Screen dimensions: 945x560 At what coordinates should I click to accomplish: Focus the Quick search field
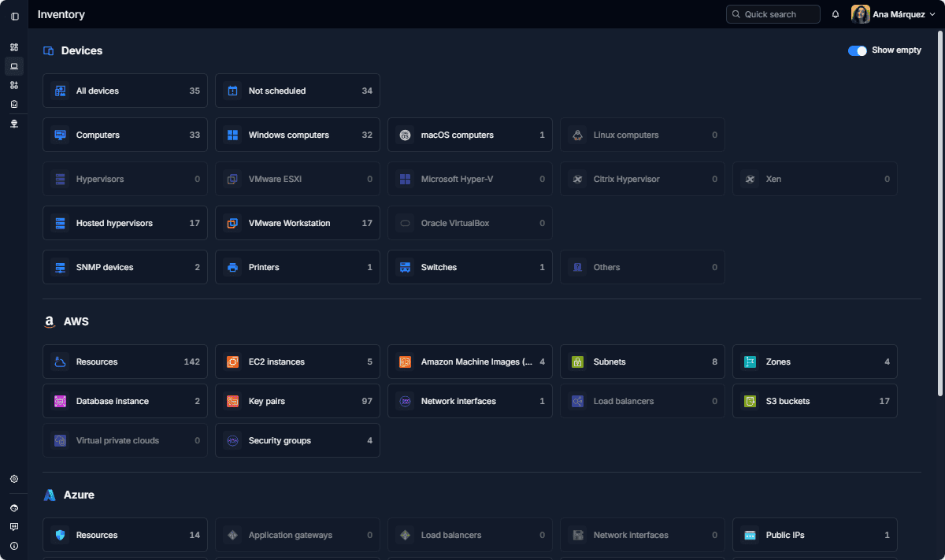coord(773,14)
